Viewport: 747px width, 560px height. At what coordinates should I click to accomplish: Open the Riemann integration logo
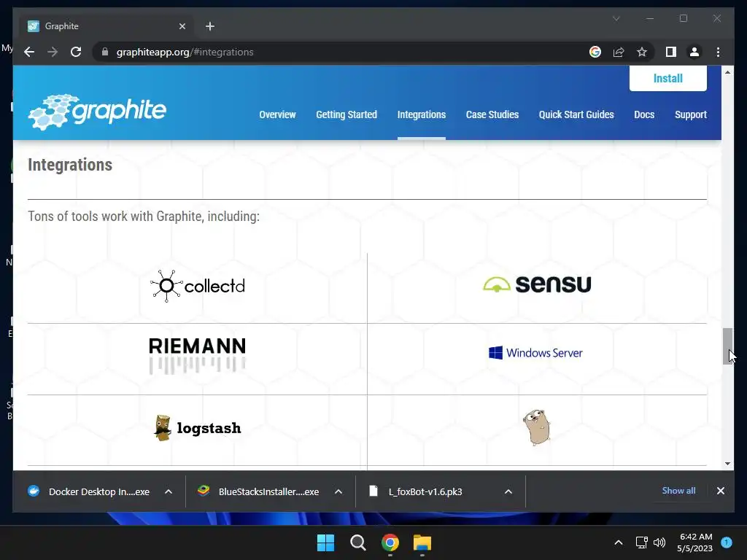(x=197, y=356)
